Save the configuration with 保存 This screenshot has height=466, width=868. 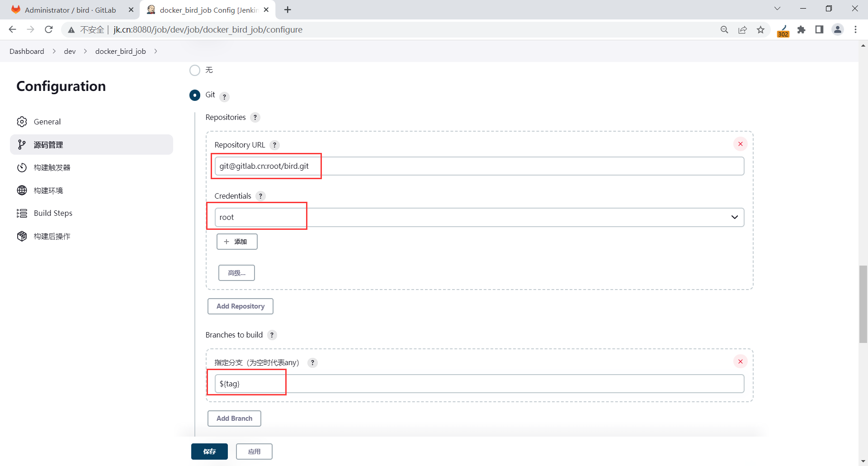coord(209,452)
